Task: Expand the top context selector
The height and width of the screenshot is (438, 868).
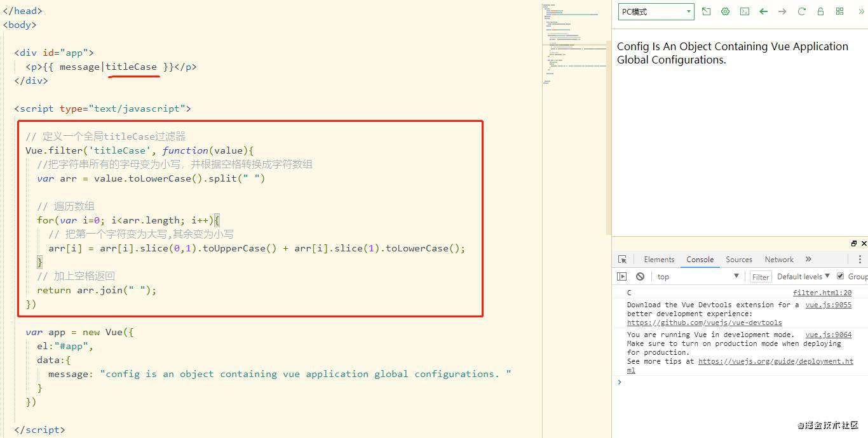Action: [698, 276]
